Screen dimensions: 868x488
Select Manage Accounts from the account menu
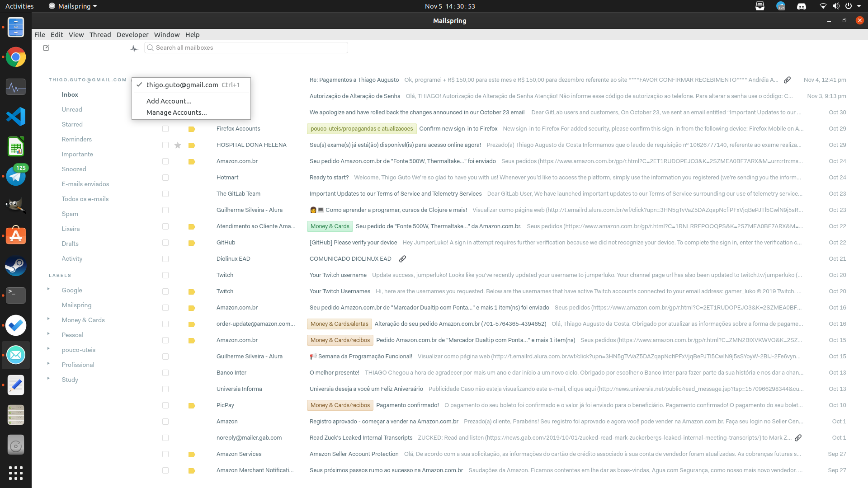[176, 112]
